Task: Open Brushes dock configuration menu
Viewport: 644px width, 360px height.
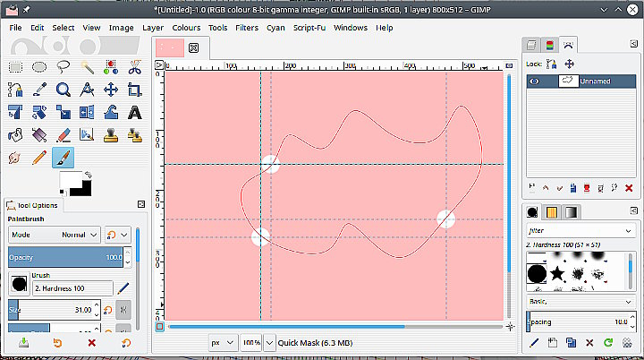Action: (x=634, y=211)
